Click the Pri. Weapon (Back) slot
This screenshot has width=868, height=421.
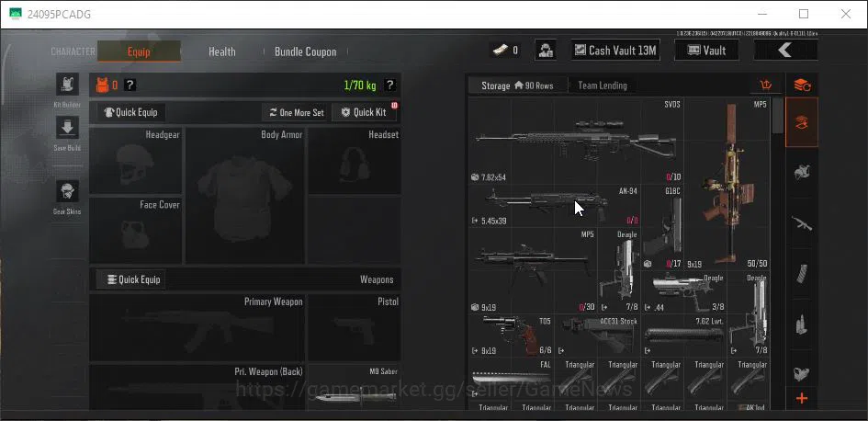tap(197, 387)
